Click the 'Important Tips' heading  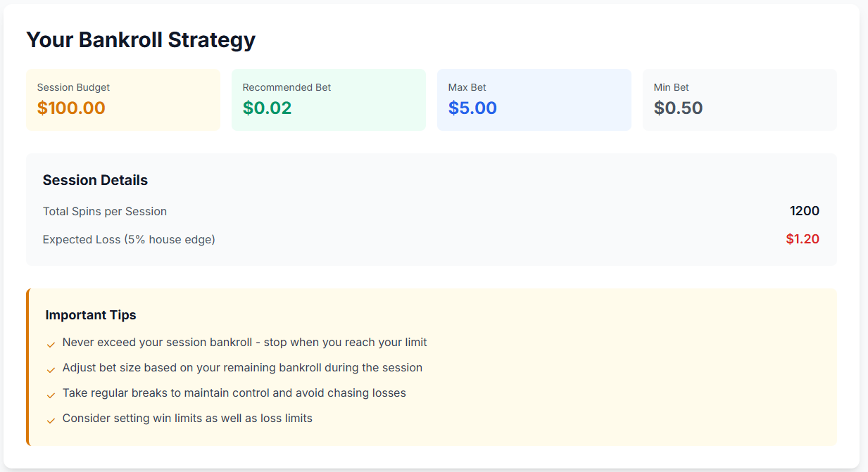(x=91, y=315)
